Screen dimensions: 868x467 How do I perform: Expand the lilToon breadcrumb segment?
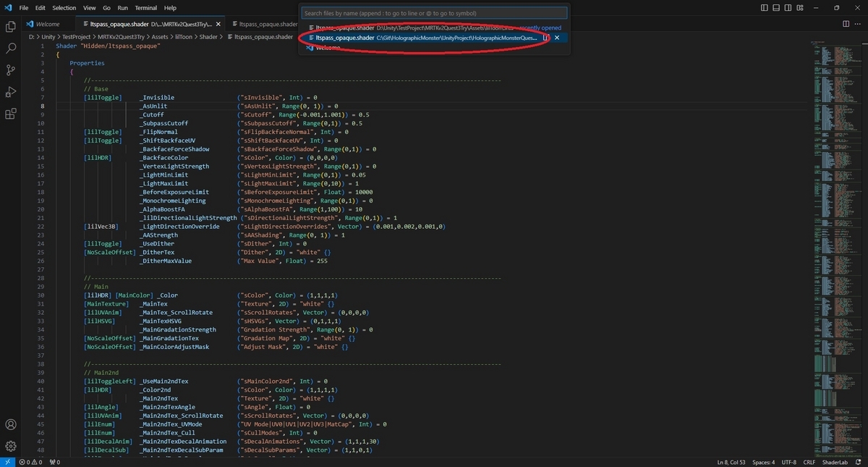185,36
